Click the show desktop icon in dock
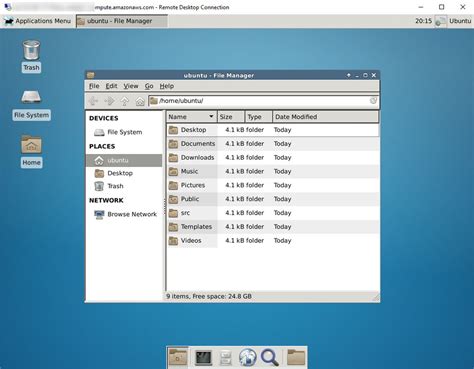Screen dimensions: 474x369 pyautogui.click(x=178, y=357)
